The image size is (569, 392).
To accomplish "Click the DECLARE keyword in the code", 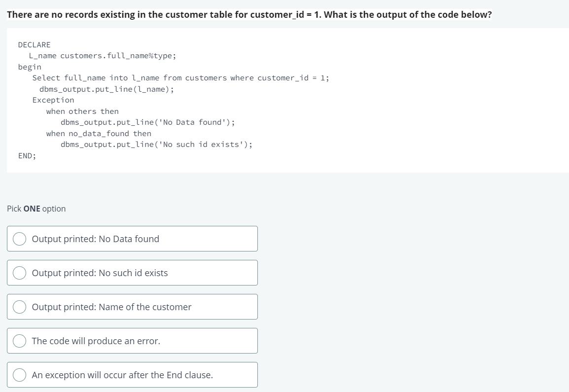I will [34, 44].
